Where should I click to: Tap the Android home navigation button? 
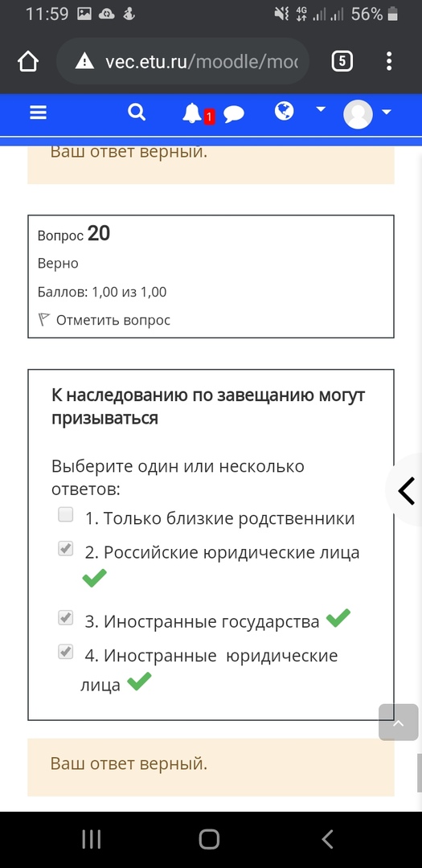(x=209, y=839)
